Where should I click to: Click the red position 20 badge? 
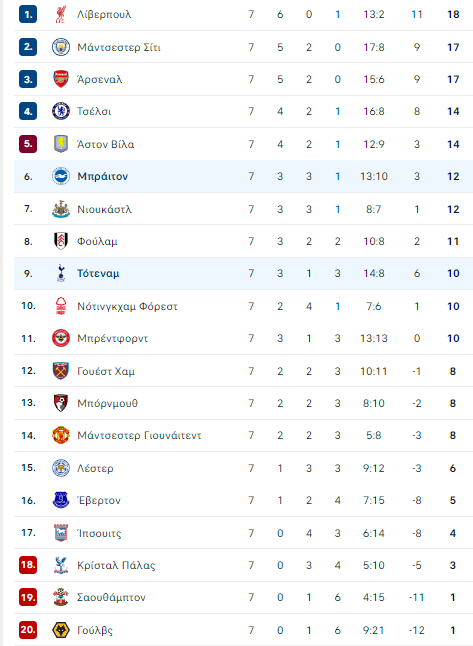(28, 630)
